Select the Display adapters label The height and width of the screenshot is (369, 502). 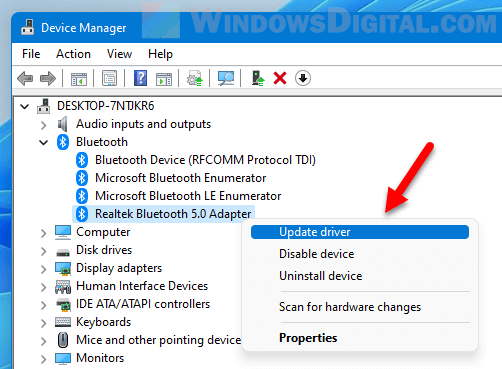[119, 268]
